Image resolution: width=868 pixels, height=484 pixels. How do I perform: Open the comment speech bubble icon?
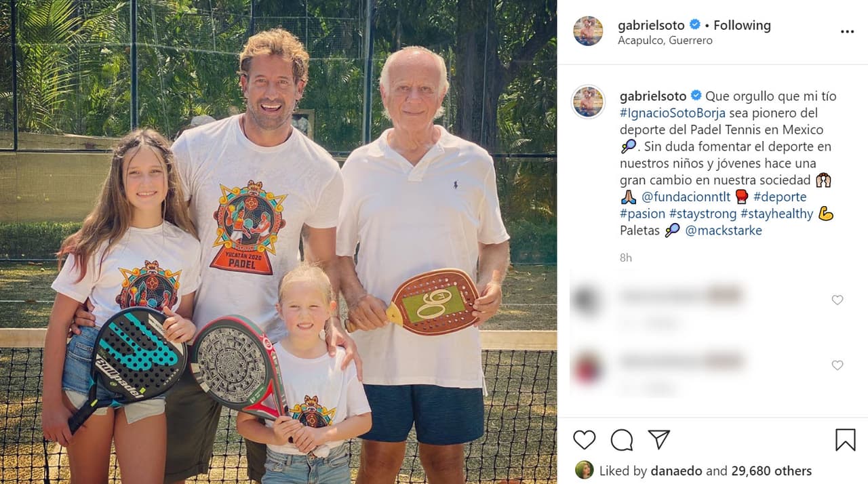pos(621,440)
